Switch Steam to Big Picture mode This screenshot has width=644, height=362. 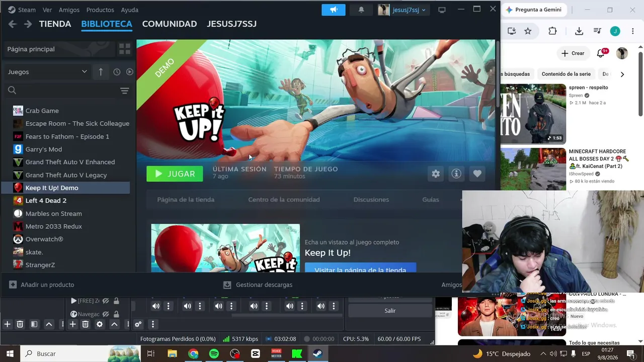tap(442, 10)
